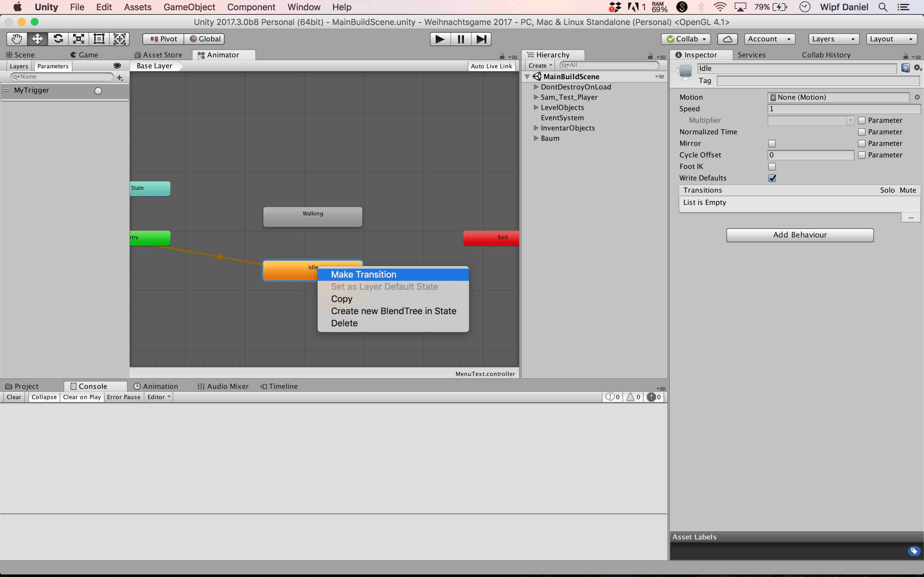
Task: Select the Rect Transform tool
Action: (x=99, y=38)
